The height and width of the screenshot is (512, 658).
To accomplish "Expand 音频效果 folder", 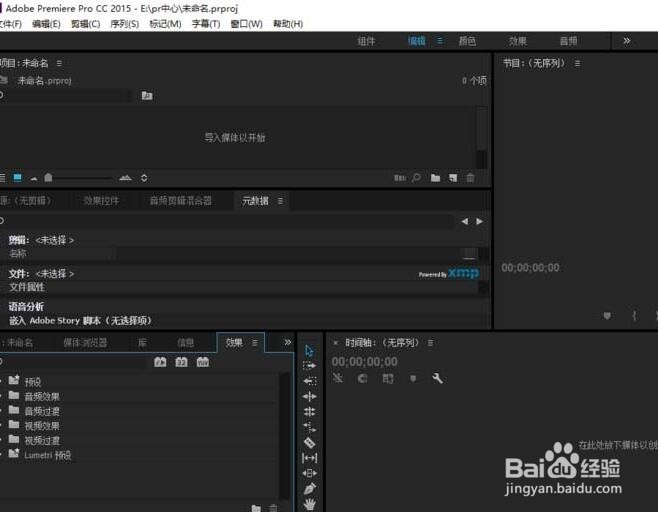I will pos(2,396).
